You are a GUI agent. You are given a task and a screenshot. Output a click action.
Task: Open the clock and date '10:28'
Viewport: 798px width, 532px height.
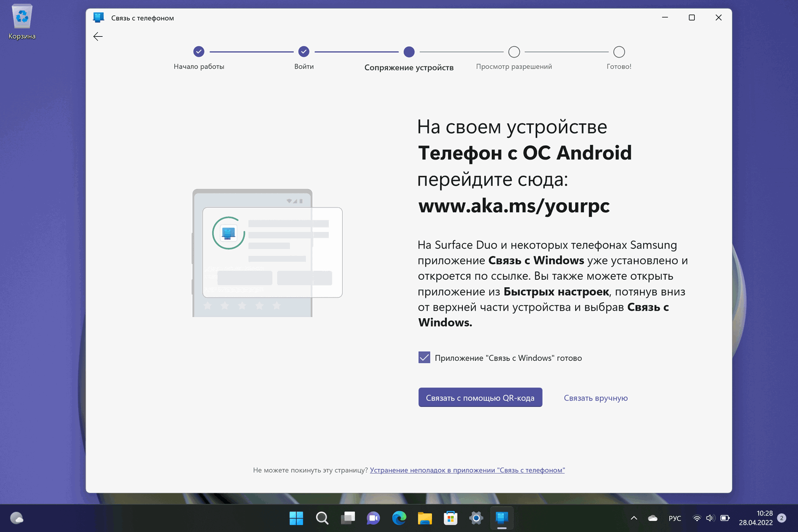[x=756, y=518]
